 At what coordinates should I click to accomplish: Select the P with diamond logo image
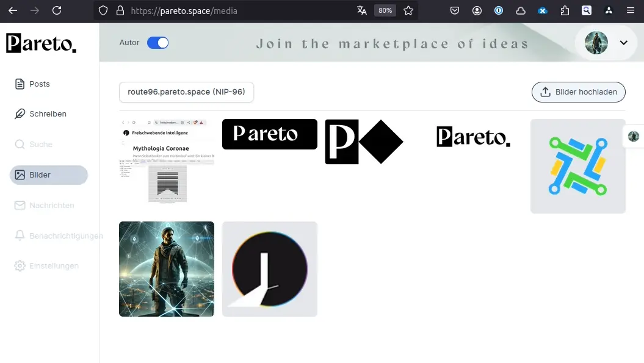(x=364, y=142)
